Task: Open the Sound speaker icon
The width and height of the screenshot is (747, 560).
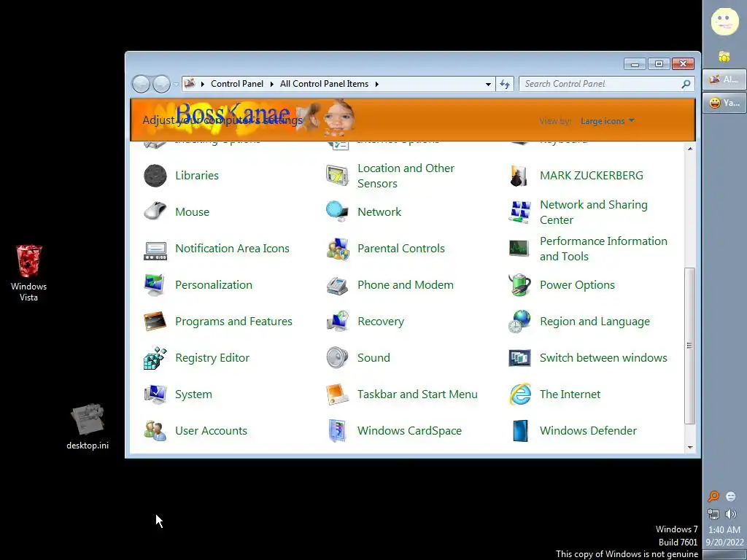Action: coord(337,358)
